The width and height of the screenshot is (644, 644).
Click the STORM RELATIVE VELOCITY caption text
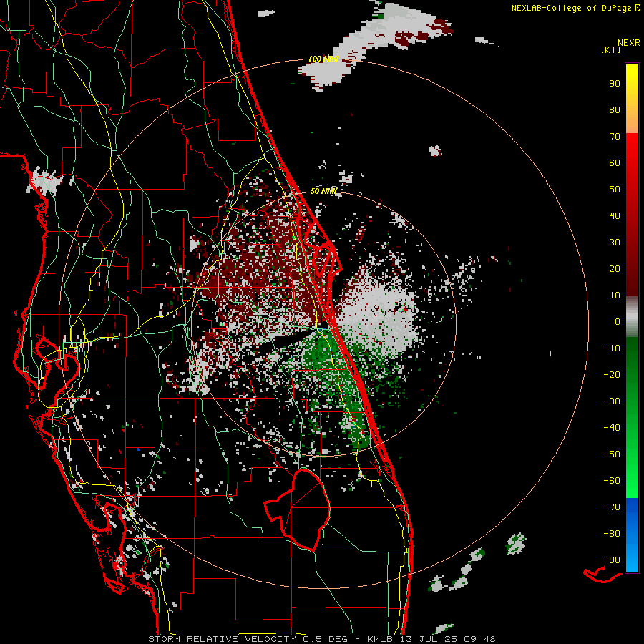tap(222, 639)
